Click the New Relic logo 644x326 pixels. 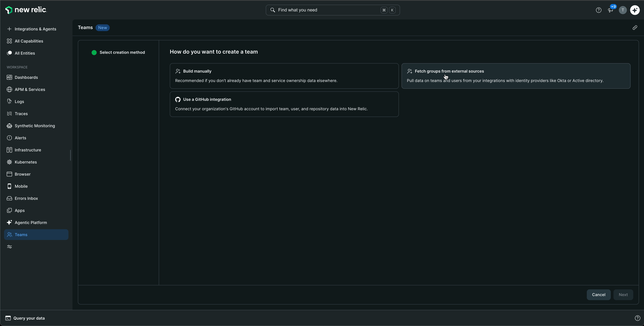(26, 10)
